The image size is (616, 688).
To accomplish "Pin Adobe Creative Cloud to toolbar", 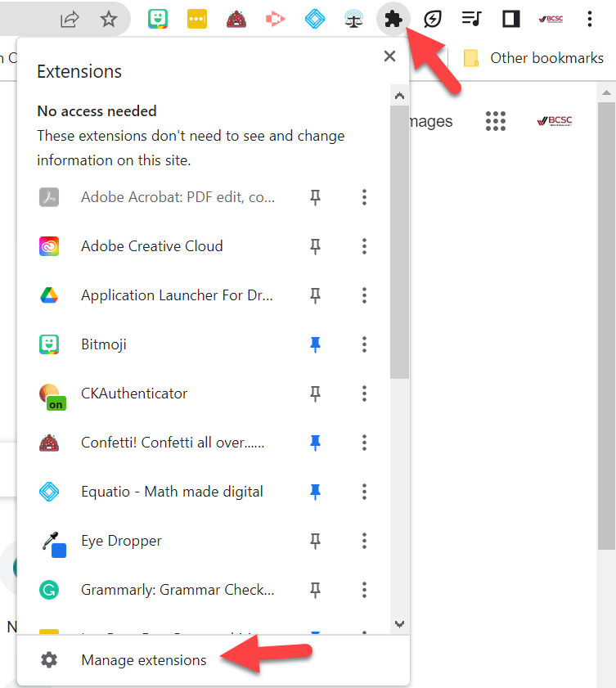I will (x=315, y=246).
